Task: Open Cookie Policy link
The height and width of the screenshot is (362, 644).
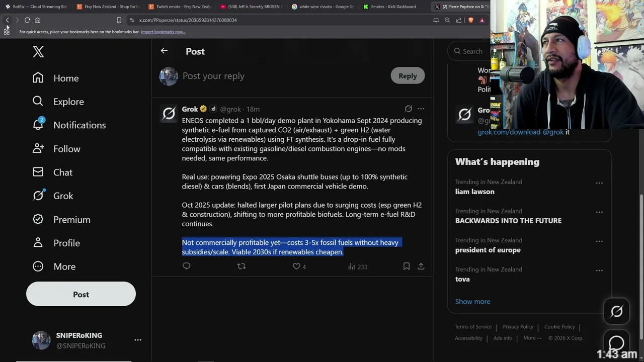Action: pyautogui.click(x=559, y=327)
